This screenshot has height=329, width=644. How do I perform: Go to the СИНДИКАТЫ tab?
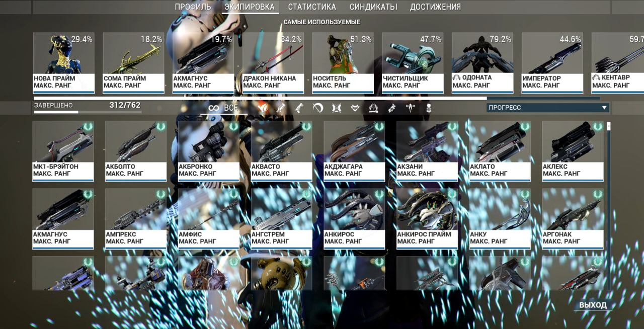[373, 7]
